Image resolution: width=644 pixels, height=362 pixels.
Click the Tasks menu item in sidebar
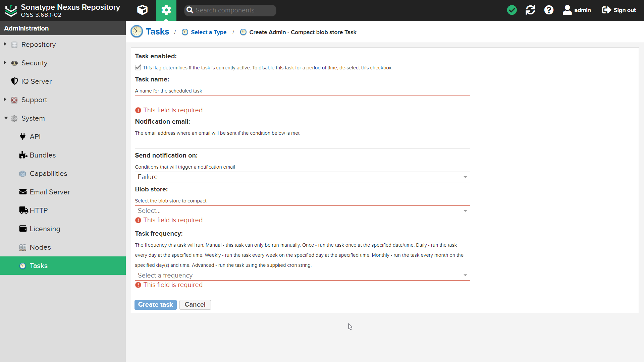point(39,266)
